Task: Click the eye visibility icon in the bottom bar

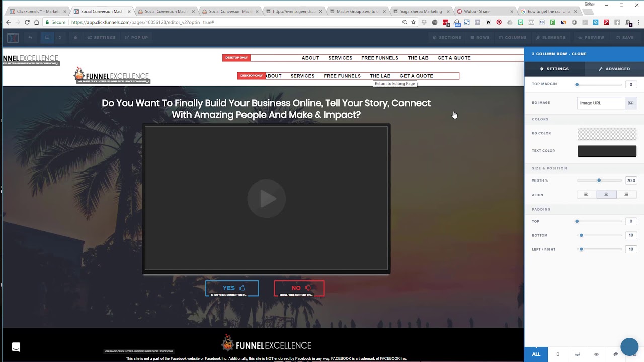Action: (596, 354)
